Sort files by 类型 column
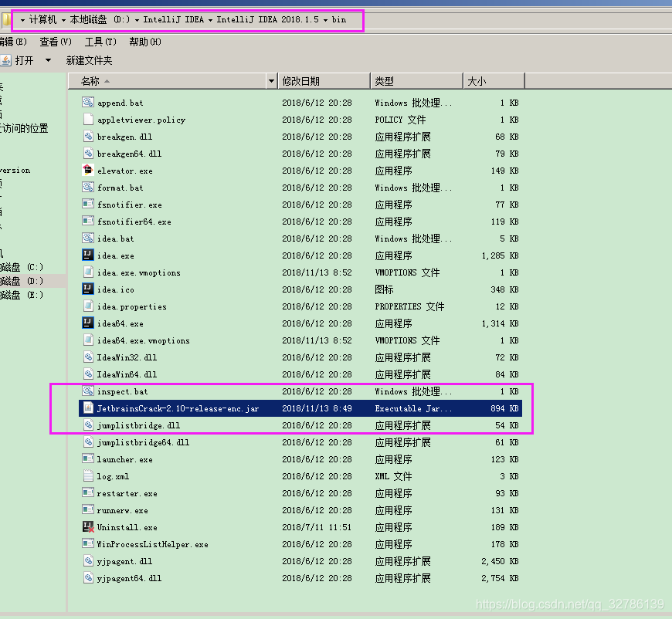This screenshot has width=672, height=619. click(416, 81)
